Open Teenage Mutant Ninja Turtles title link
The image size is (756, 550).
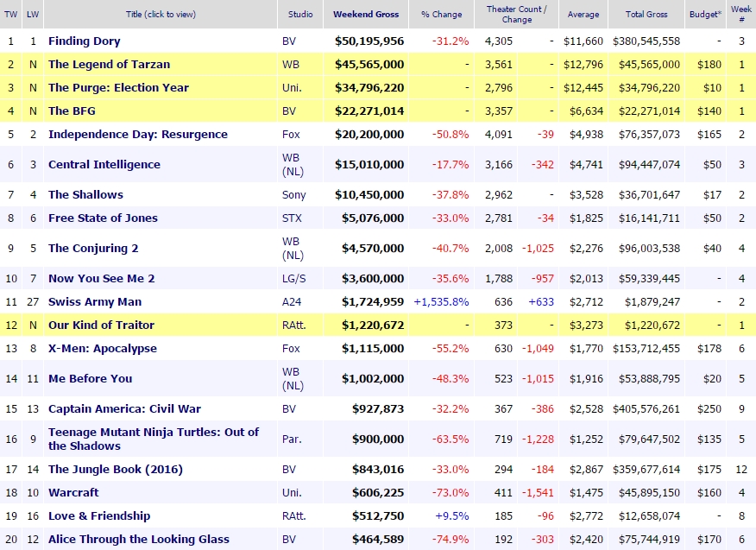tap(154, 439)
